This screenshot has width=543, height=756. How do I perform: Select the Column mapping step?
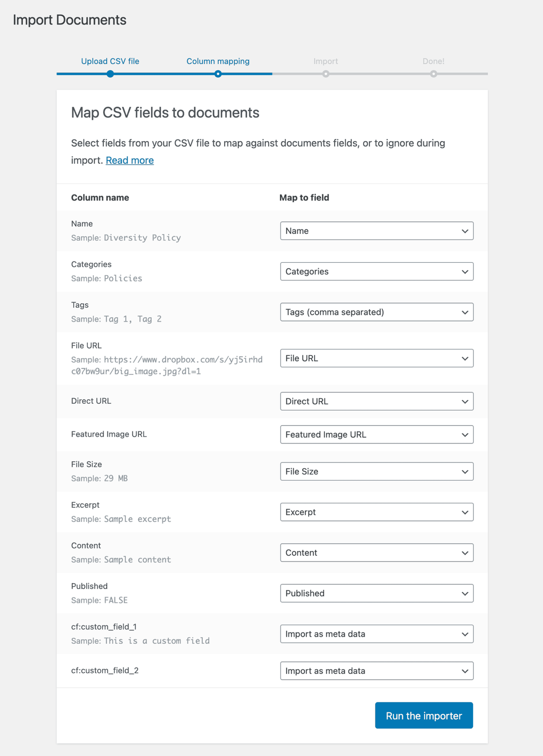coord(218,61)
